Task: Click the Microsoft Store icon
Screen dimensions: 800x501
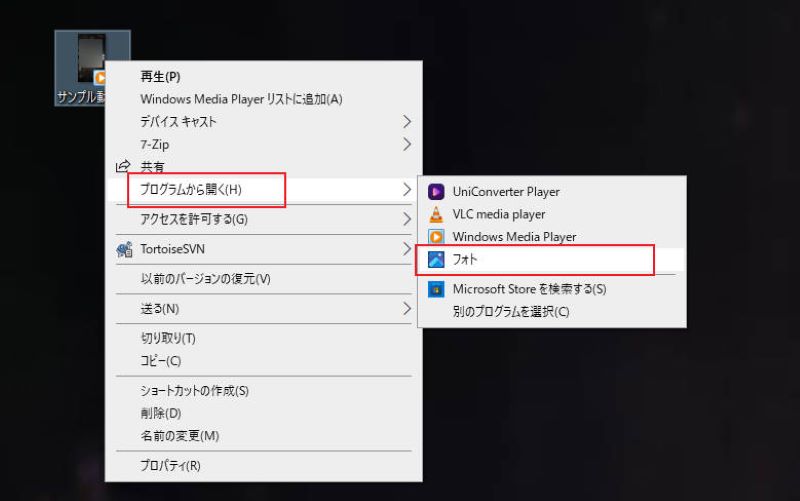Action: click(436, 289)
